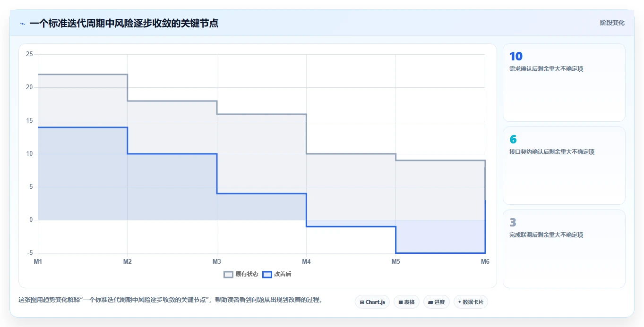
Task: Click the 20 y-axis tick label
Action: [x=29, y=87]
